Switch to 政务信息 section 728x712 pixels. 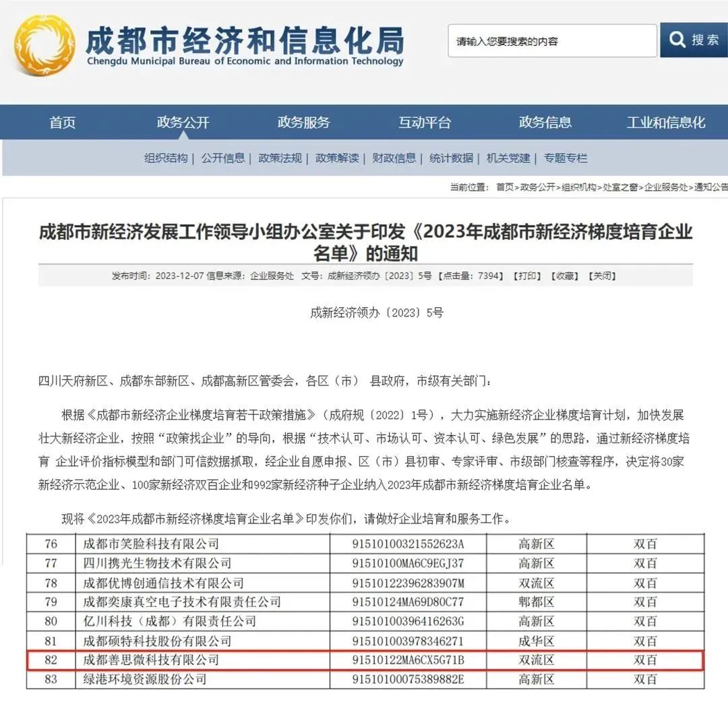pyautogui.click(x=545, y=123)
